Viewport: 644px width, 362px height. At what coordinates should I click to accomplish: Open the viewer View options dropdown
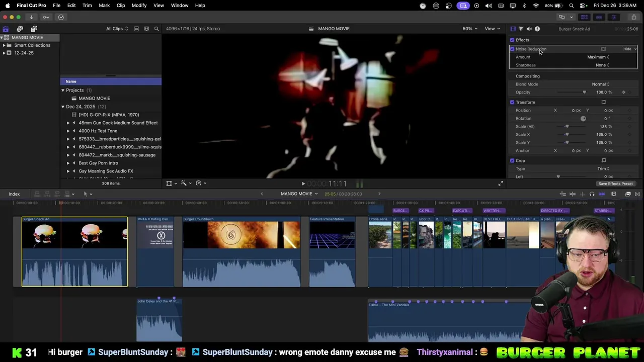tap(492, 29)
